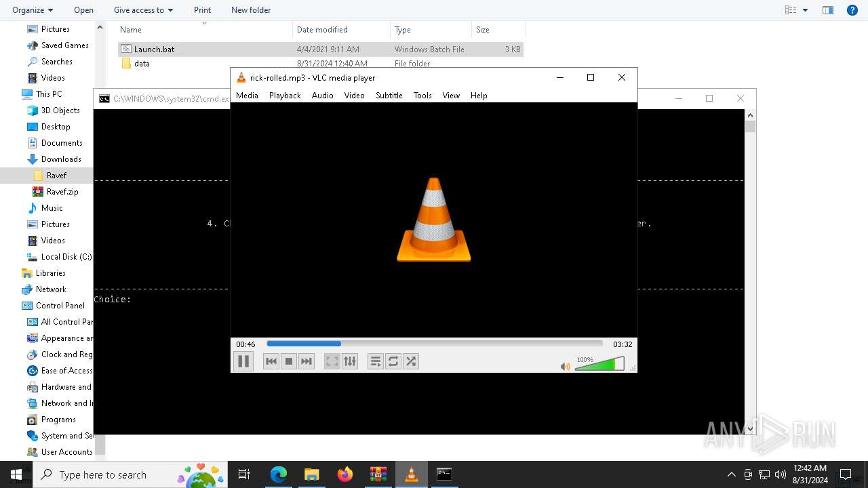The width and height of the screenshot is (868, 488).
Task: Switch to cmd window on taskbar
Action: tap(444, 474)
